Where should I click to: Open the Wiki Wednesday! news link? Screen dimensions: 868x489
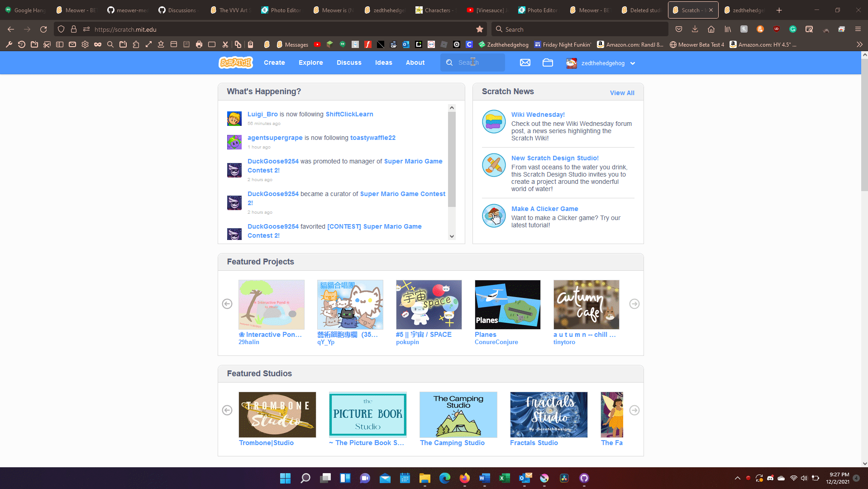point(538,115)
